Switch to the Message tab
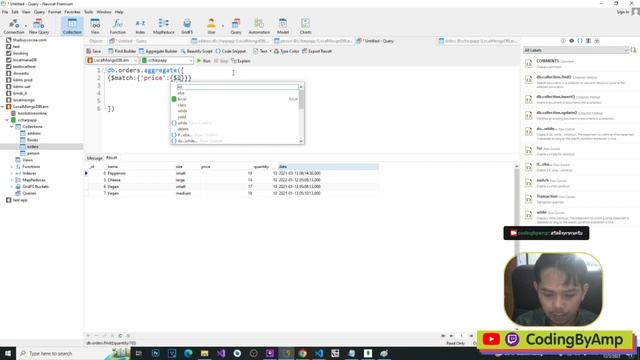Image resolution: width=640 pixels, height=360 pixels. click(95, 158)
